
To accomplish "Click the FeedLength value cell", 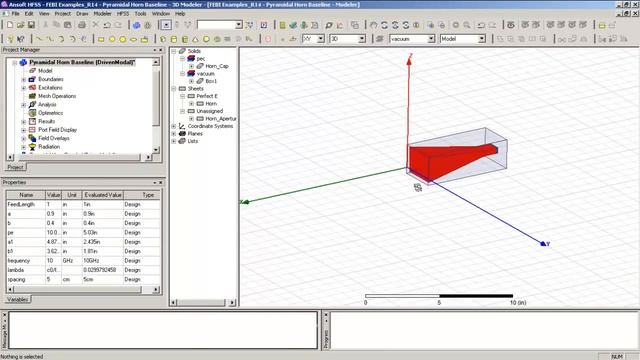I will (53, 204).
